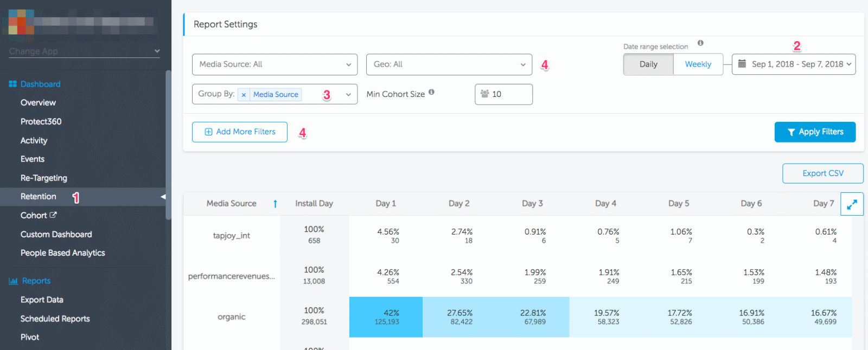
Task: Click the Dashboard grid icon in sidebar
Action: 12,84
